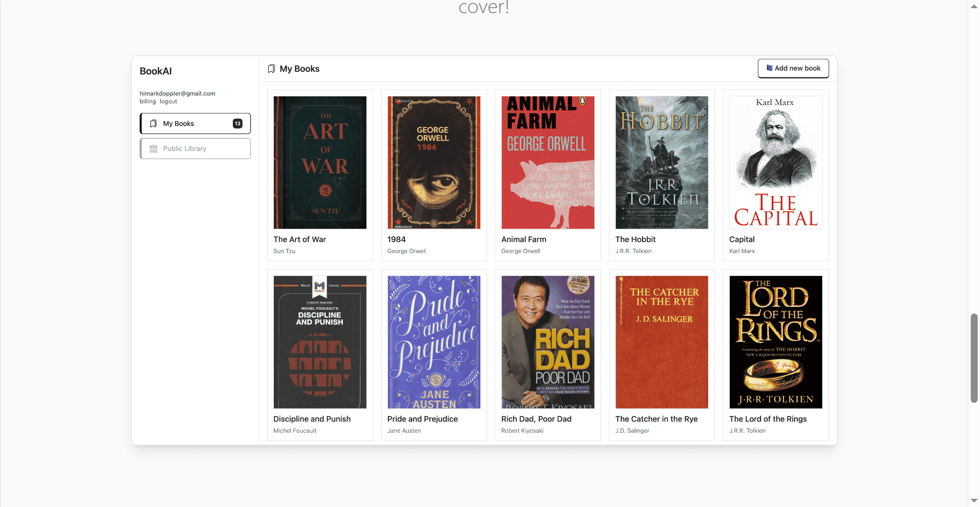Select Karl Marx Capital cover
This screenshot has width=980, height=507.
(x=775, y=163)
